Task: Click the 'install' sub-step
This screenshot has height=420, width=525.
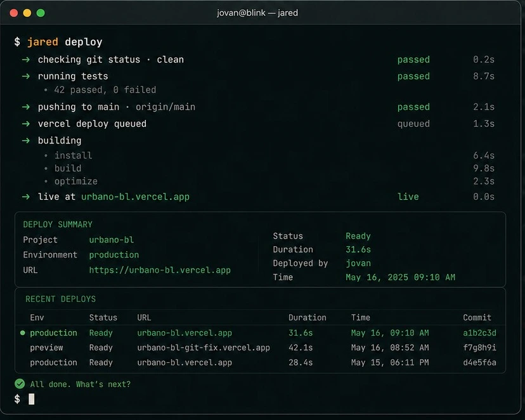Action: click(x=74, y=155)
